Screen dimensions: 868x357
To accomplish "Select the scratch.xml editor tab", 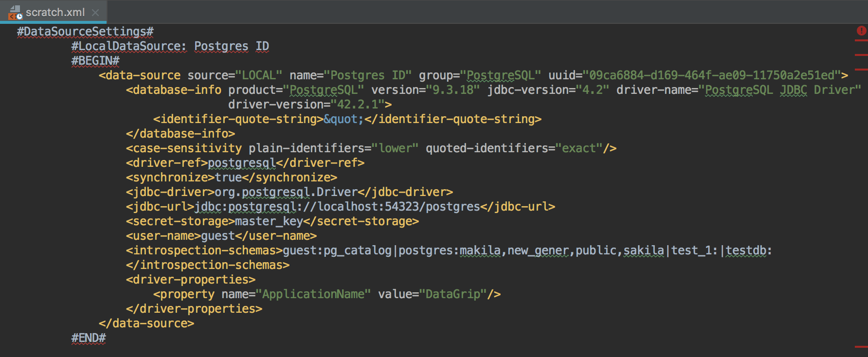I will click(53, 12).
